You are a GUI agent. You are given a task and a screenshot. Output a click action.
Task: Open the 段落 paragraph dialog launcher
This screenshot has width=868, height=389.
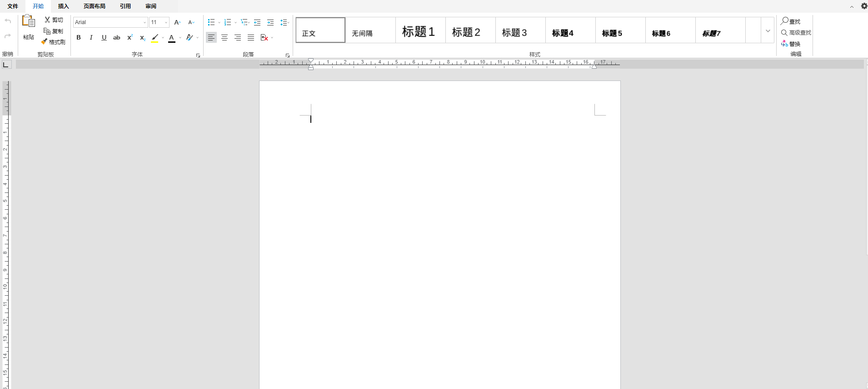[x=288, y=56]
